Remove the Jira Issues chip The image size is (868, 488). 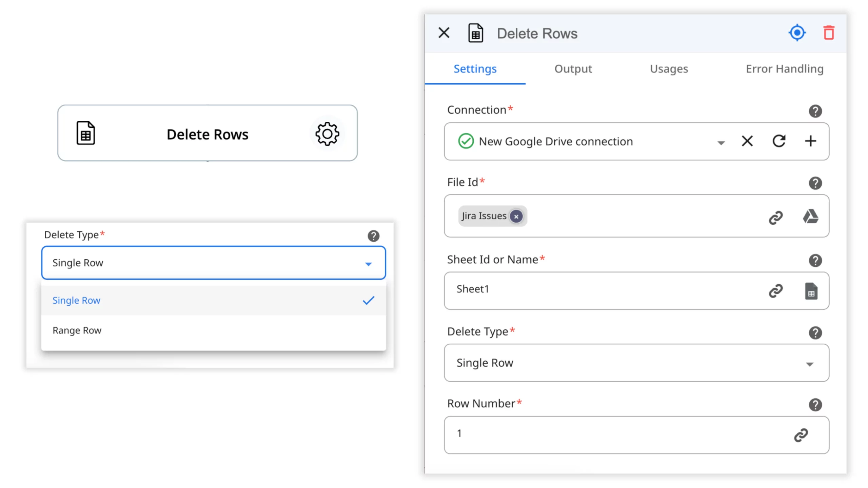(516, 216)
